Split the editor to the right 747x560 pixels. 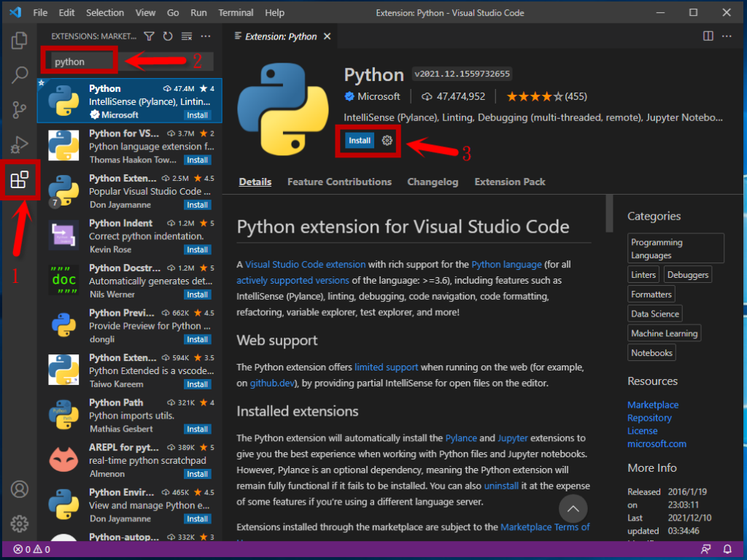708,36
